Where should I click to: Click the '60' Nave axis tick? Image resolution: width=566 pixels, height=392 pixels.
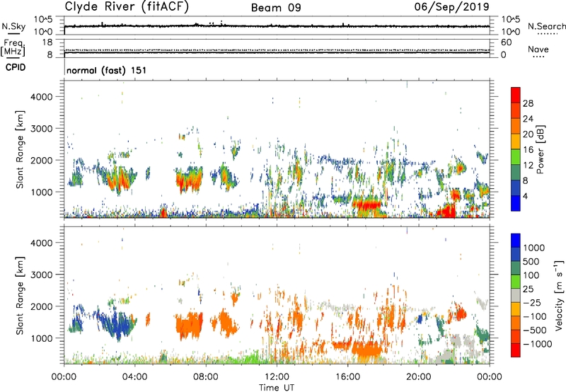click(x=506, y=42)
